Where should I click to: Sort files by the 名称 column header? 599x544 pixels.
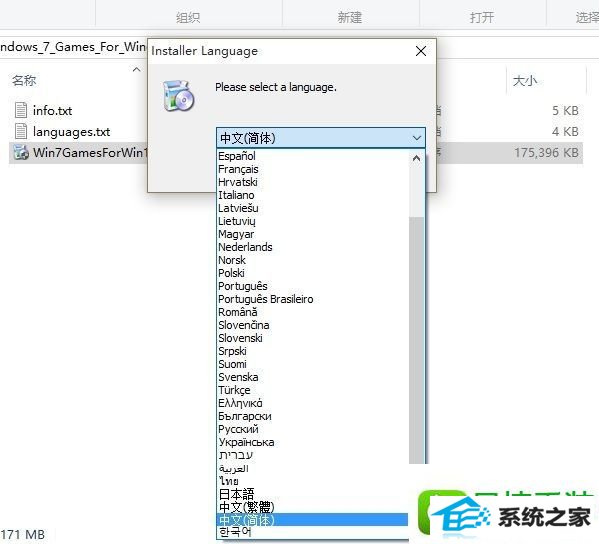[24, 81]
